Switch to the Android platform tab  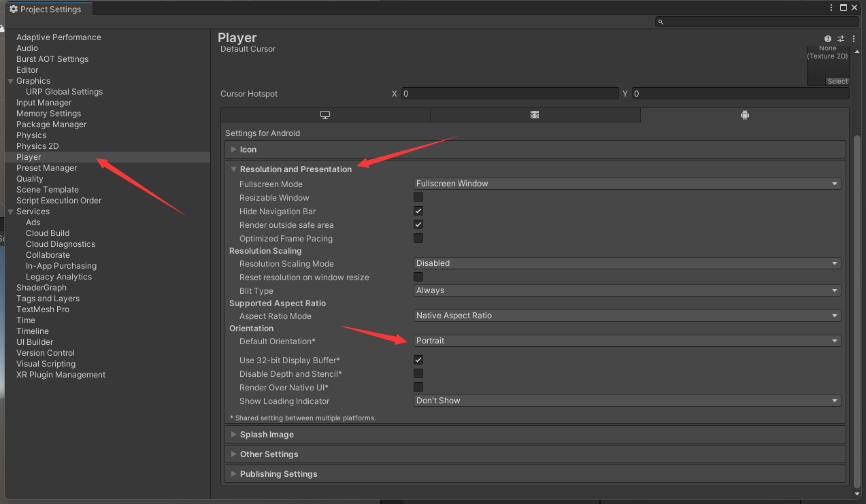coord(744,115)
